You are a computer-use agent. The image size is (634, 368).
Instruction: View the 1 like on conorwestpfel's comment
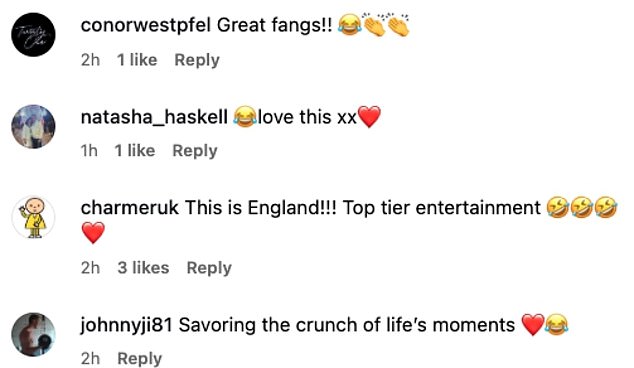point(137,60)
